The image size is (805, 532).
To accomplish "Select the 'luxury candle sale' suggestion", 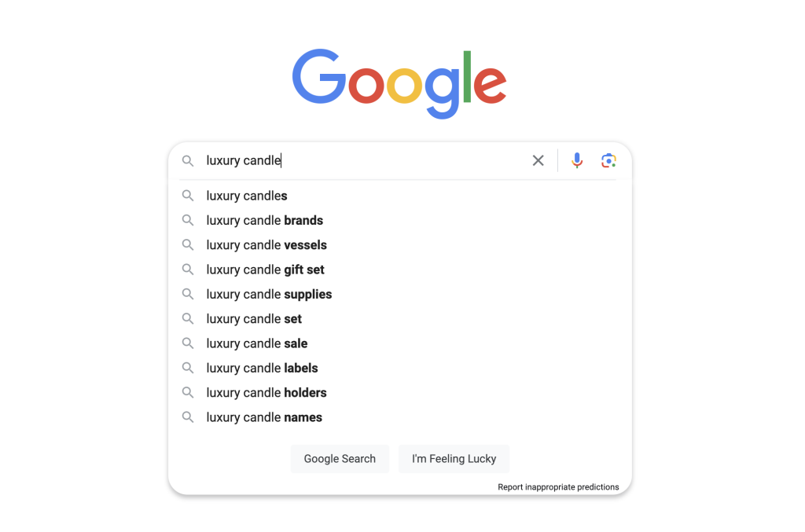I will click(x=256, y=343).
